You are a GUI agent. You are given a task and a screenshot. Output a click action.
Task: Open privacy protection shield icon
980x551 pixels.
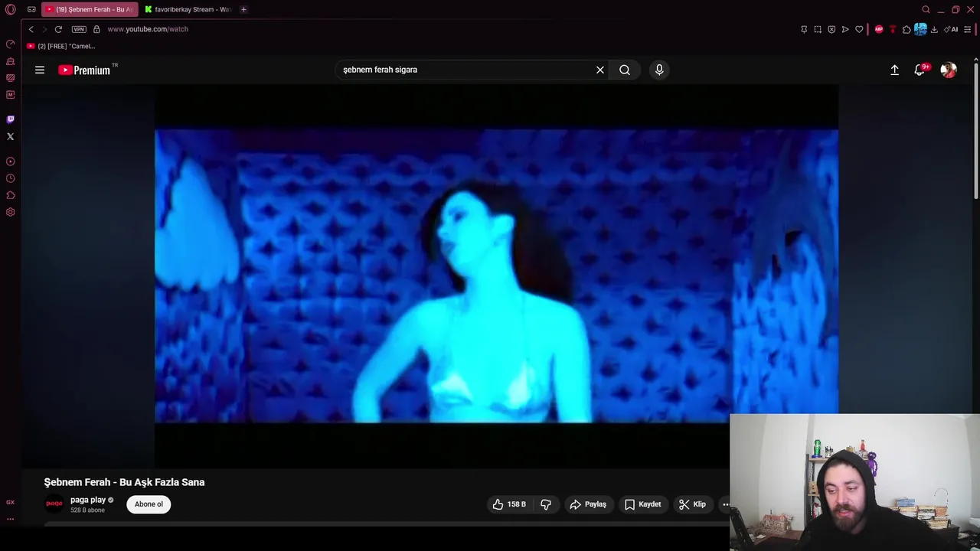coord(831,29)
